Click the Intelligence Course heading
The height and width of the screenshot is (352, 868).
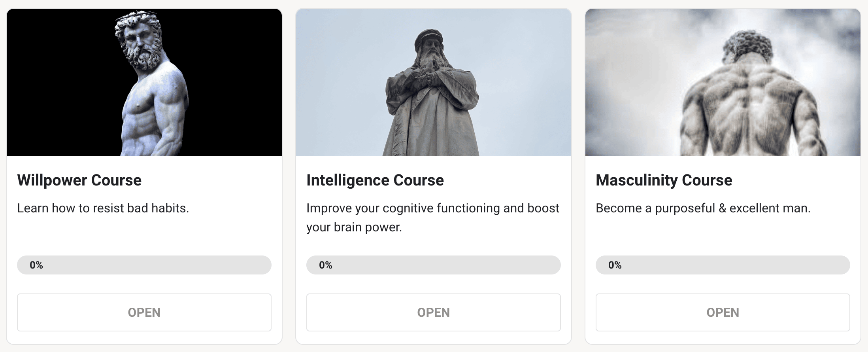tap(375, 180)
